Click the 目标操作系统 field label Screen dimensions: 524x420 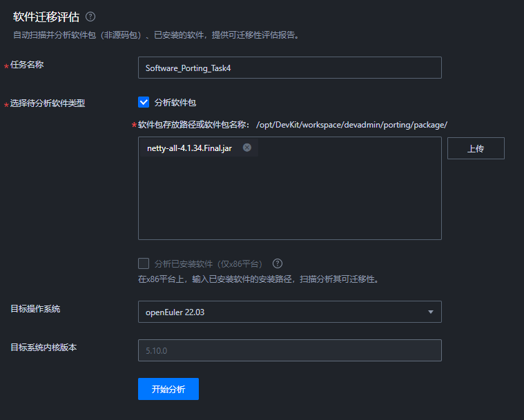[35, 309]
